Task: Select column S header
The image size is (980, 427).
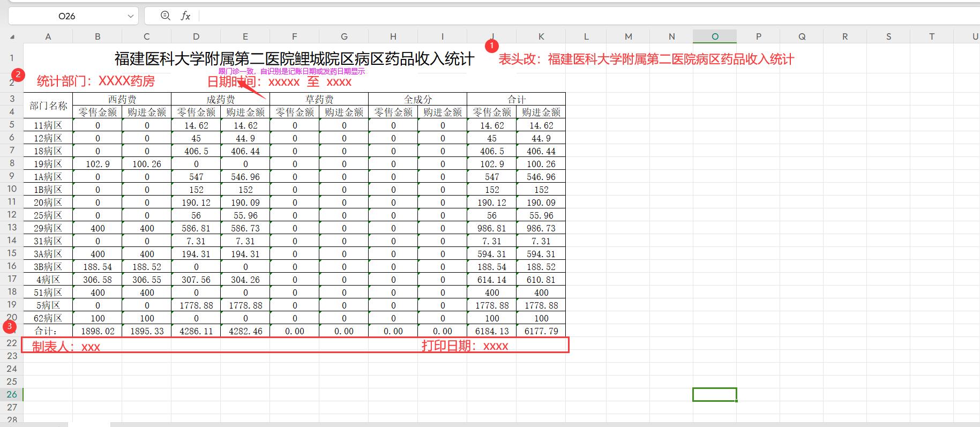Action: (888, 36)
